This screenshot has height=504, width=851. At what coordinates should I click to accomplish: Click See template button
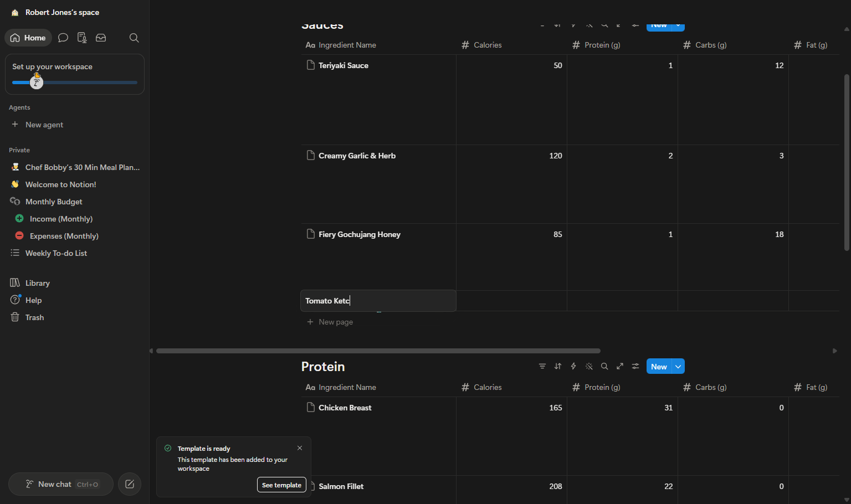click(x=281, y=485)
